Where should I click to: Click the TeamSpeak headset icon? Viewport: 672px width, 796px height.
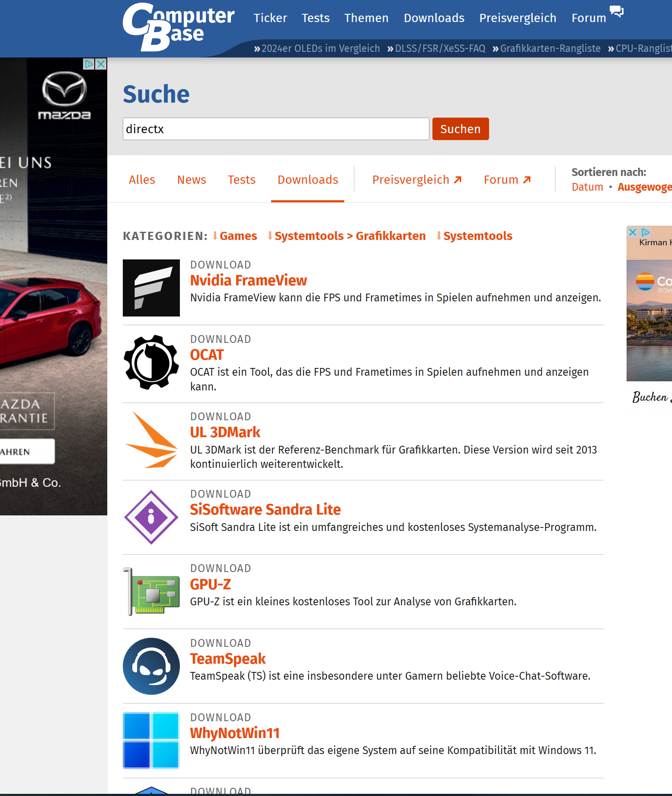pyautogui.click(x=151, y=666)
